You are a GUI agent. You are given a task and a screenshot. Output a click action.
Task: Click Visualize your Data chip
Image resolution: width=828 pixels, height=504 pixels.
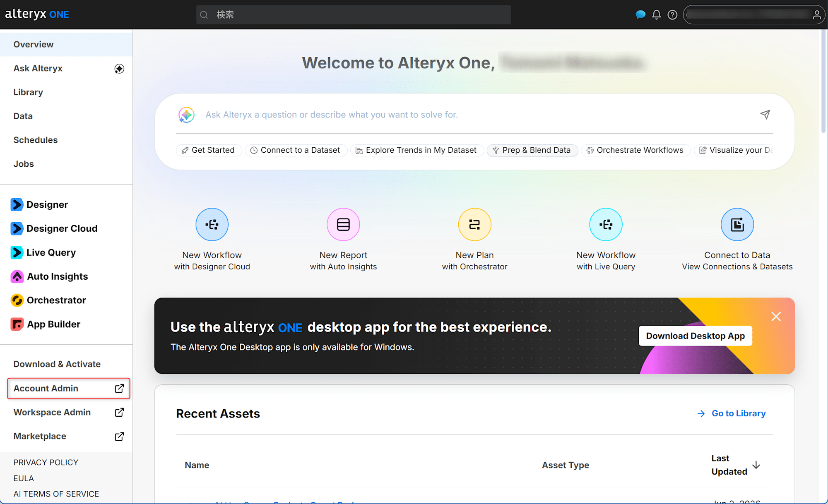click(x=734, y=150)
